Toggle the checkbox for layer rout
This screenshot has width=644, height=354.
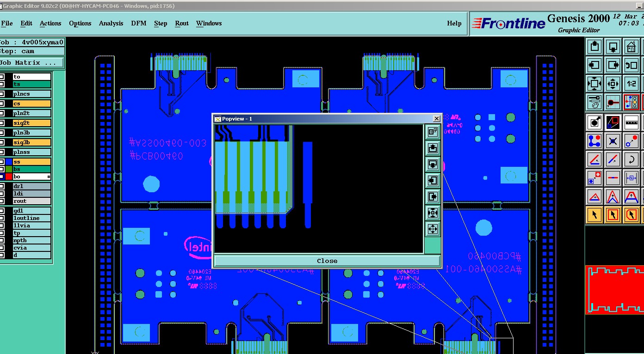2,201
